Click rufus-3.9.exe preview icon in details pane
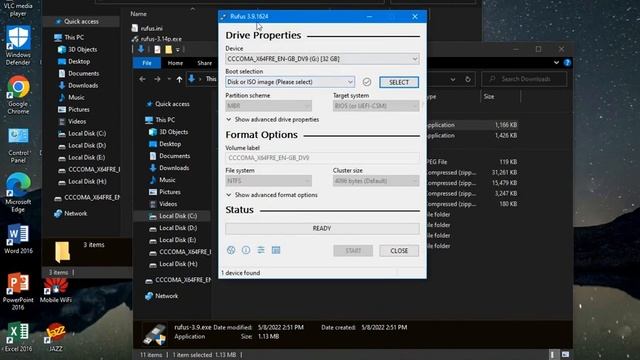The image size is (640, 360). tap(154, 334)
